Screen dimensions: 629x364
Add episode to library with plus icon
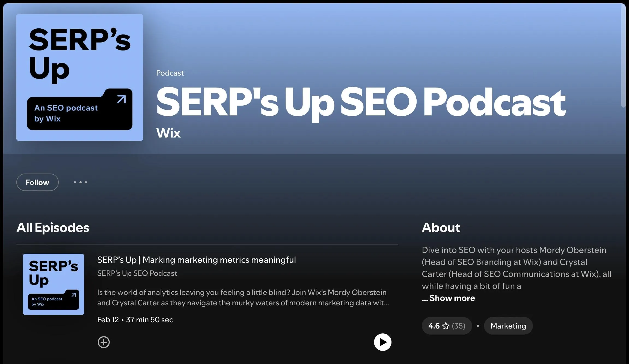pyautogui.click(x=104, y=342)
